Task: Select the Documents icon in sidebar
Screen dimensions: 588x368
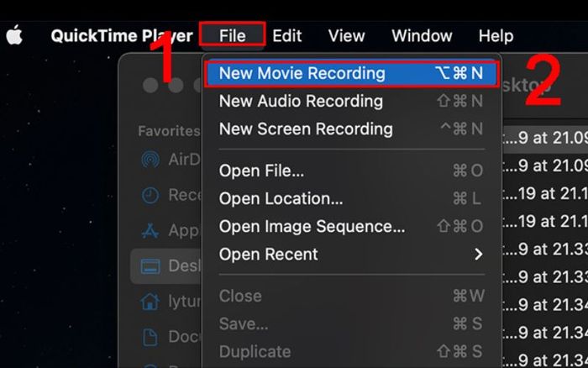Action: coord(150,336)
